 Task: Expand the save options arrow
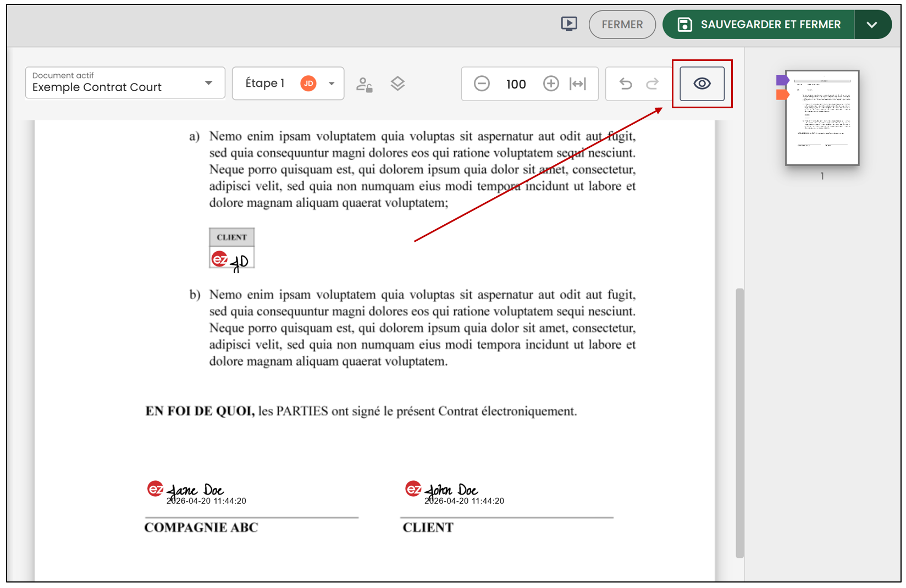(x=872, y=24)
